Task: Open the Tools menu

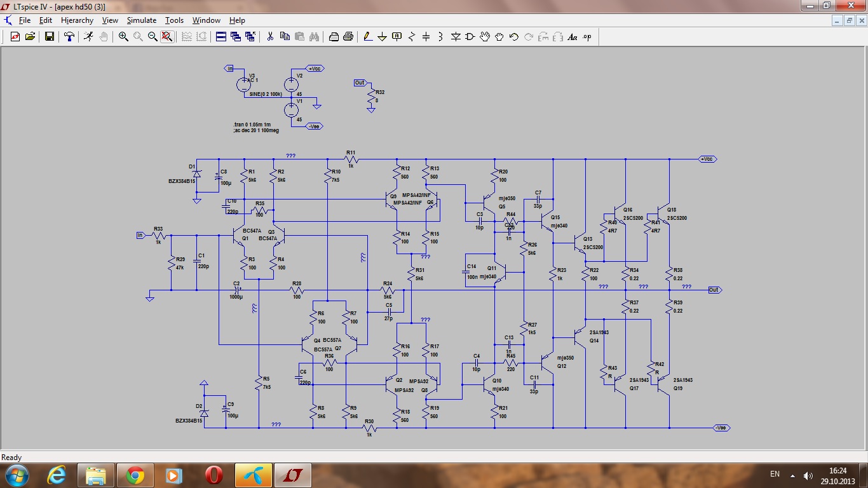Action: click(x=174, y=20)
